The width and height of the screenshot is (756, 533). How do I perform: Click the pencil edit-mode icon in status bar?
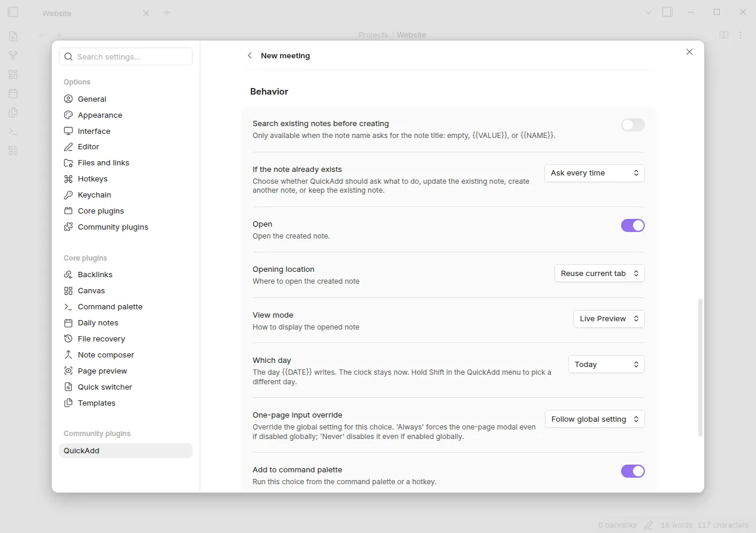(648, 525)
